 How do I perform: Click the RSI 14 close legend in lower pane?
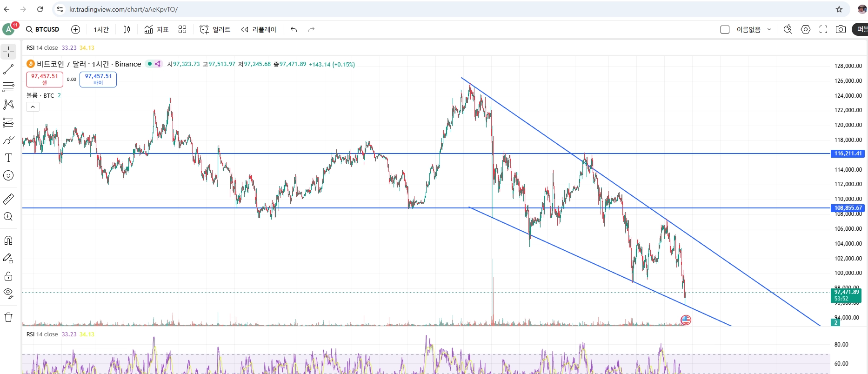[x=42, y=334]
